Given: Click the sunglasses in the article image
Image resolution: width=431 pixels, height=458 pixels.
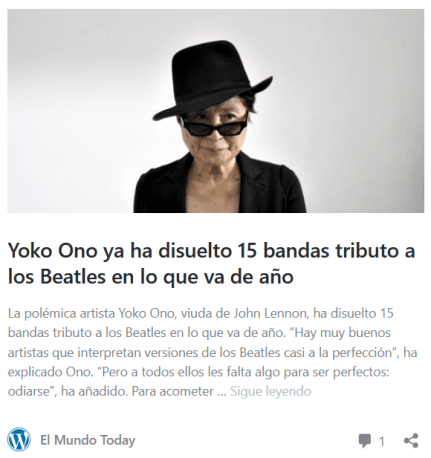Looking at the screenshot, I should 215,127.
